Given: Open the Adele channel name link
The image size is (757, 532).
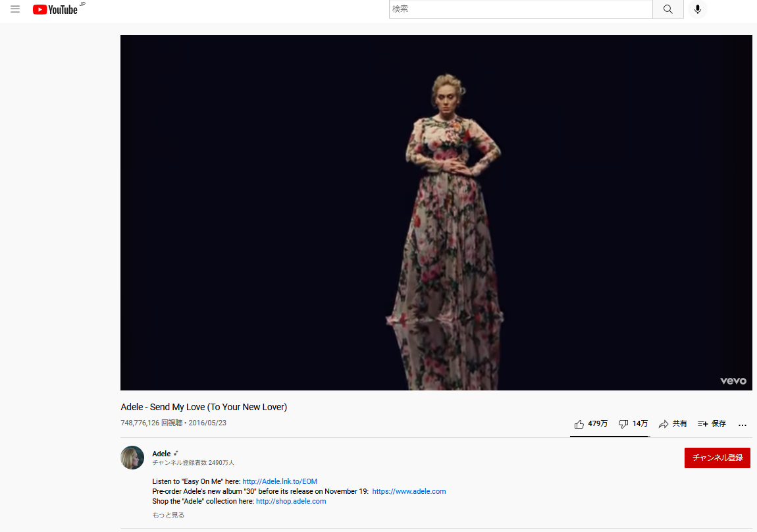Looking at the screenshot, I should click(x=161, y=454).
